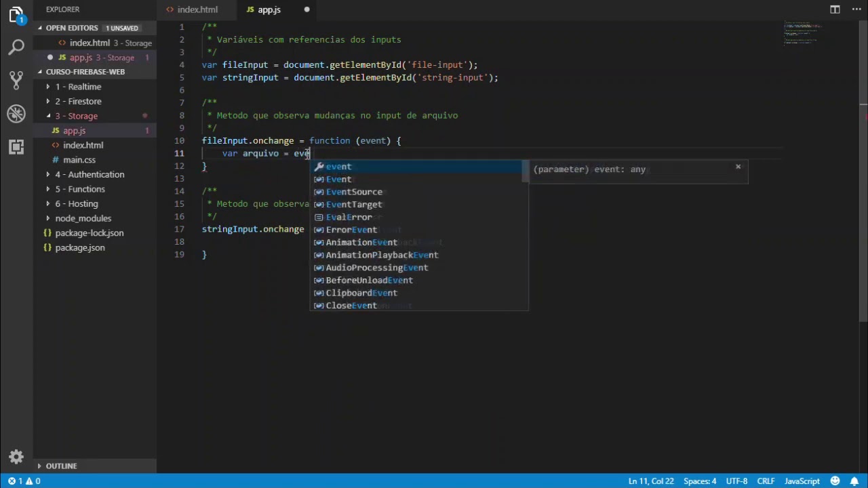This screenshot has height=488, width=868.
Task: Split the editor using the top-right icon
Action: (835, 9)
